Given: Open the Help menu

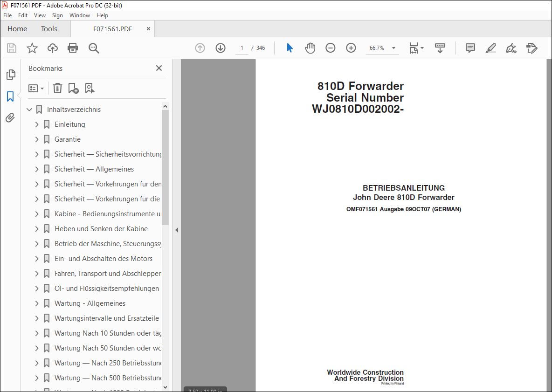Looking at the screenshot, I should coord(102,15).
